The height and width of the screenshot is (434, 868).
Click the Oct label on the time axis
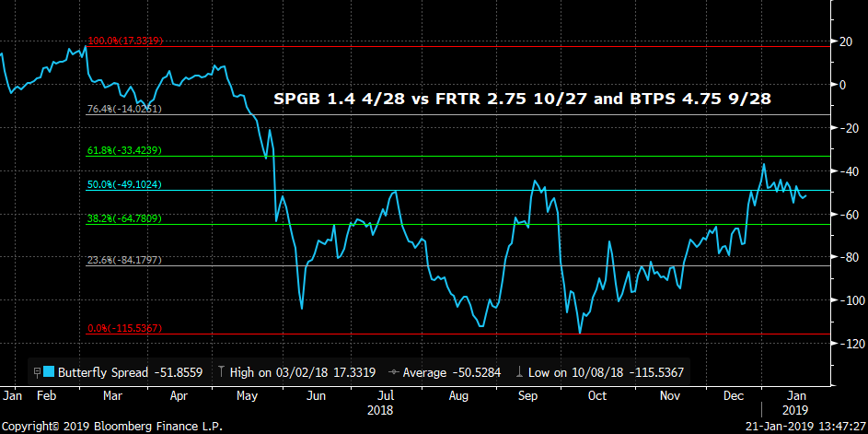point(597,395)
